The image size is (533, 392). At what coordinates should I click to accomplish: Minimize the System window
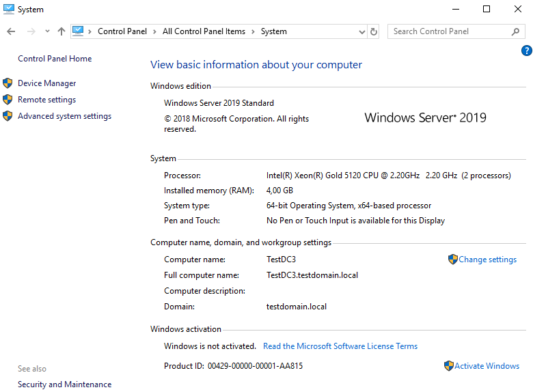pos(456,9)
